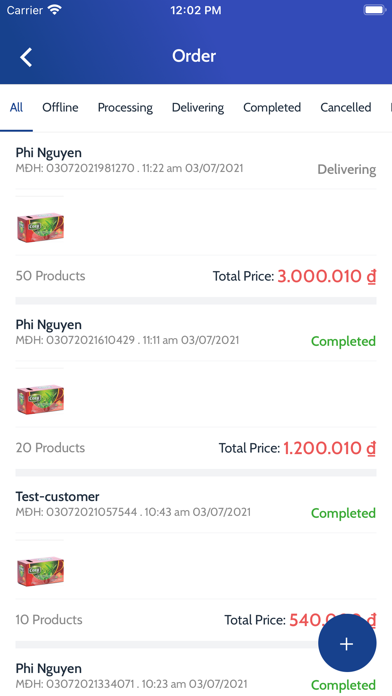Image resolution: width=392 pixels, height=696 pixels.
Task: Switch to the Processing tab
Action: point(125,108)
